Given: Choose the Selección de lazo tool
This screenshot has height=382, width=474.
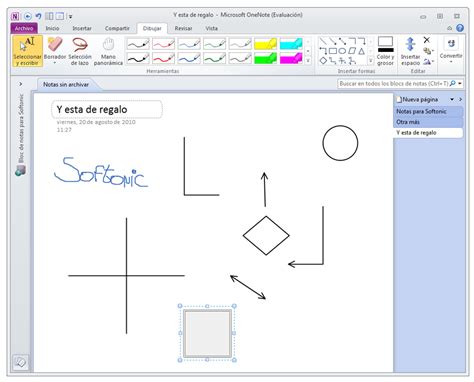Looking at the screenshot, I should 80,51.
